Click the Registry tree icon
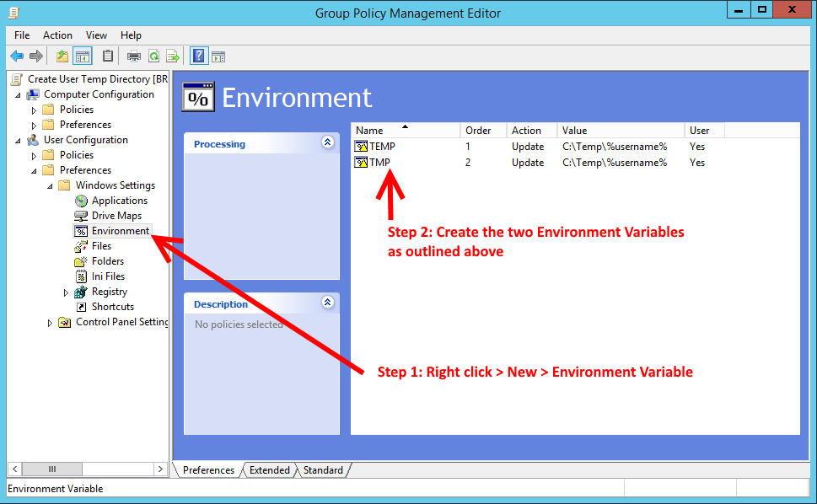 [x=81, y=292]
